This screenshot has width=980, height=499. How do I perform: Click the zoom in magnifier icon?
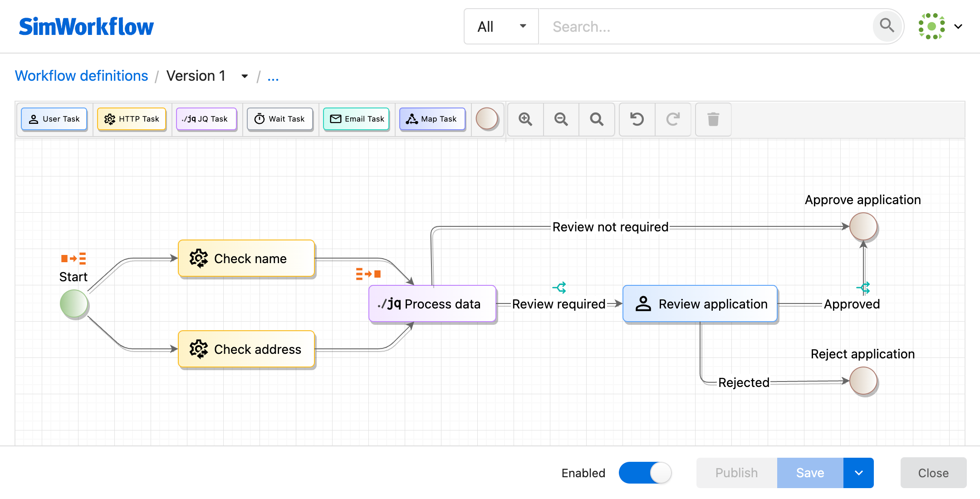coord(525,119)
